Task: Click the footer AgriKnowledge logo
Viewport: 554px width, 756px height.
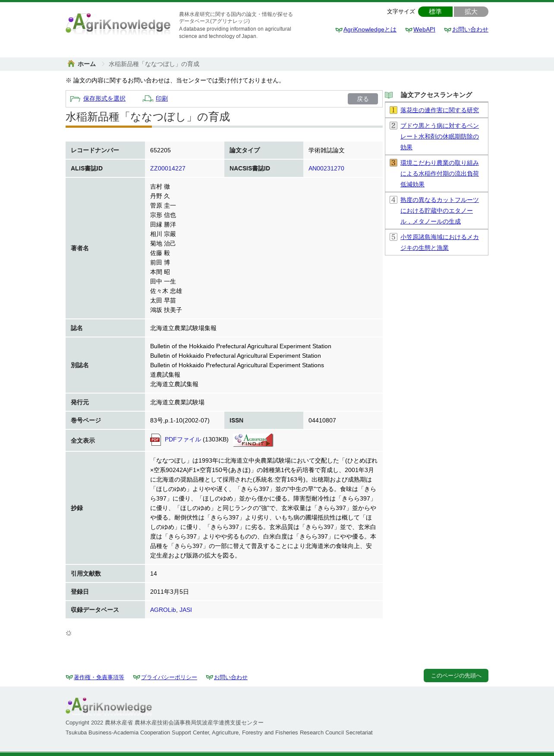Action: 109,706
